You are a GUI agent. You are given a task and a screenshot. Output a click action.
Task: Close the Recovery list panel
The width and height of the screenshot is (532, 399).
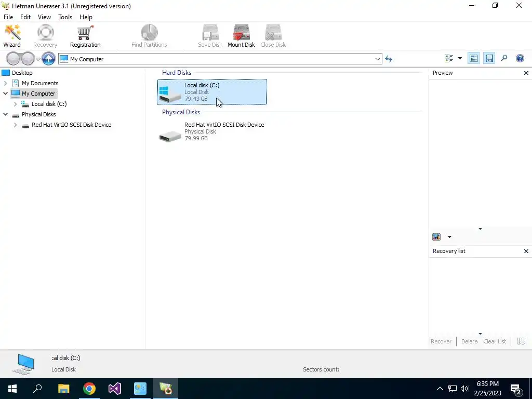[x=526, y=251]
